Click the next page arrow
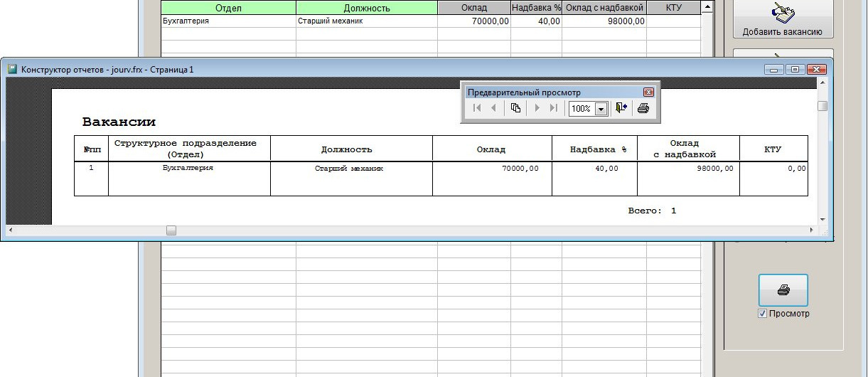The height and width of the screenshot is (377, 868). coord(537,108)
